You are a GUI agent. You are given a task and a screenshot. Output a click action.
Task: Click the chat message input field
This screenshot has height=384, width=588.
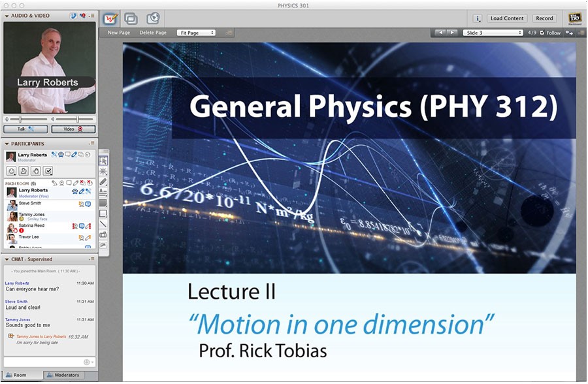43,362
